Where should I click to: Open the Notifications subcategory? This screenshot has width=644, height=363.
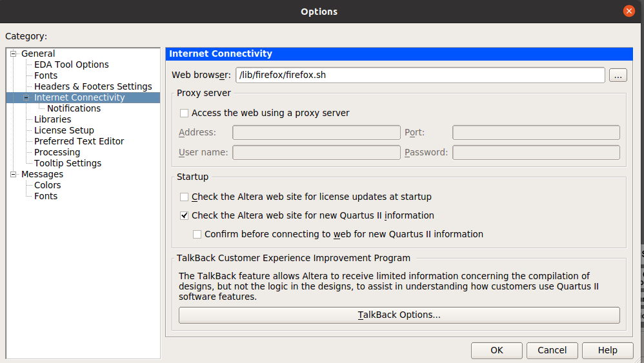coord(74,108)
